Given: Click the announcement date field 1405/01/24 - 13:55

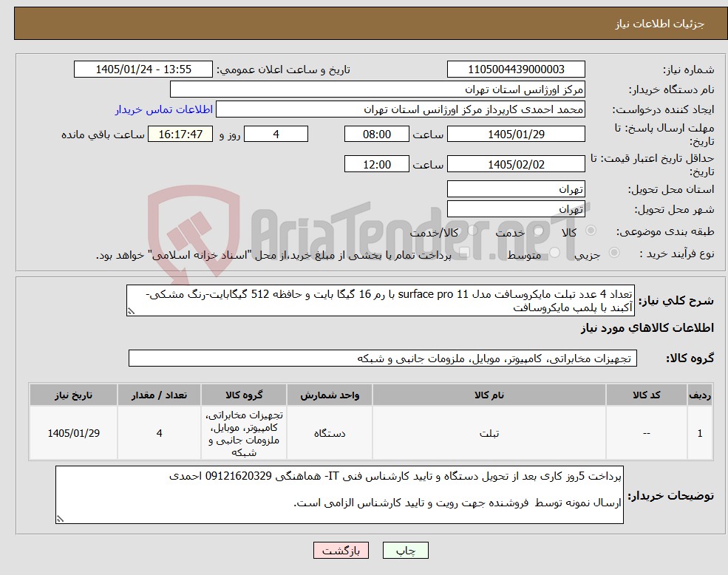Looking at the screenshot, I should [143, 69].
